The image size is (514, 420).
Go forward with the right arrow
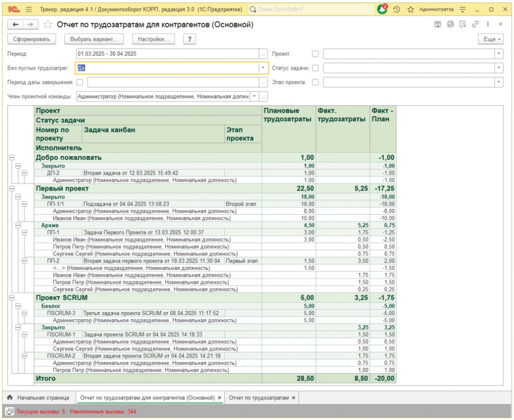pos(30,25)
